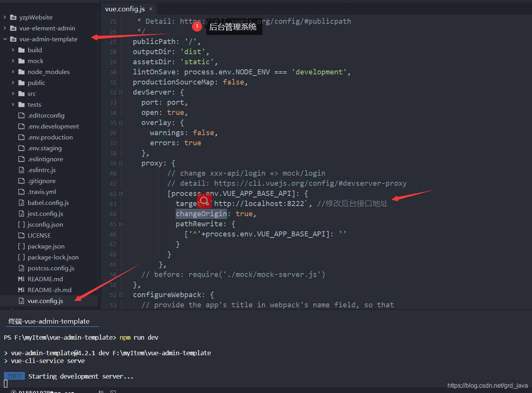Click the .gitignore file icon
This screenshot has width=532, height=393.
[21, 181]
